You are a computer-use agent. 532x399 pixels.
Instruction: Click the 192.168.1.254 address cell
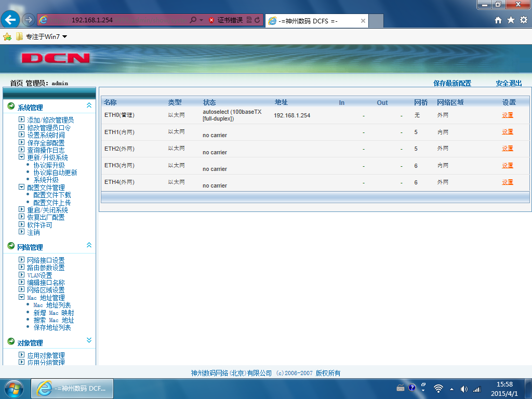292,115
